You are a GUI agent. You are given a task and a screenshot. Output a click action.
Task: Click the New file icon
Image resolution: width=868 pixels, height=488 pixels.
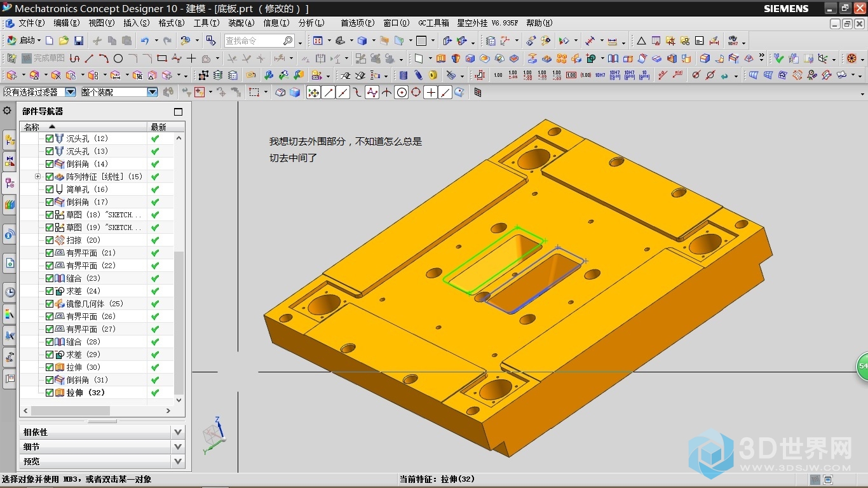(x=50, y=41)
